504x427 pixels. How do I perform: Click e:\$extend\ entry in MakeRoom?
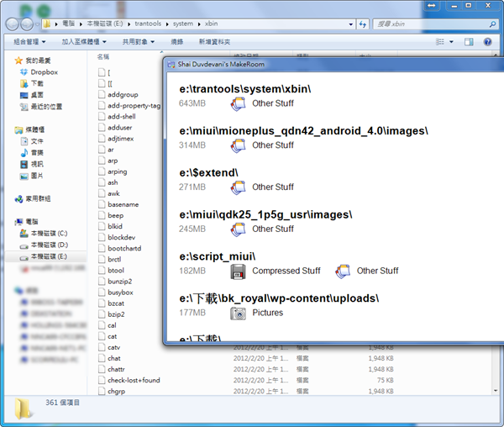(208, 172)
